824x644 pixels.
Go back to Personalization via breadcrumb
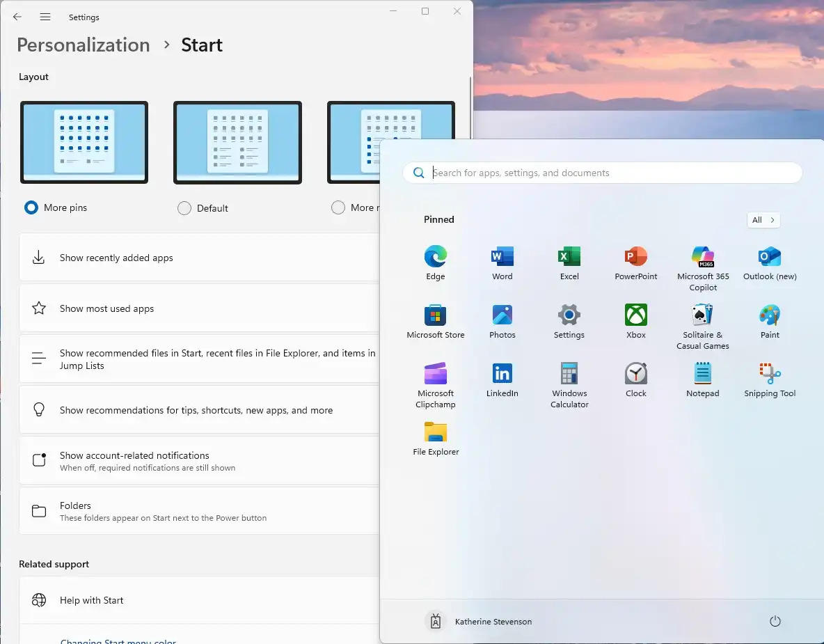click(x=83, y=45)
